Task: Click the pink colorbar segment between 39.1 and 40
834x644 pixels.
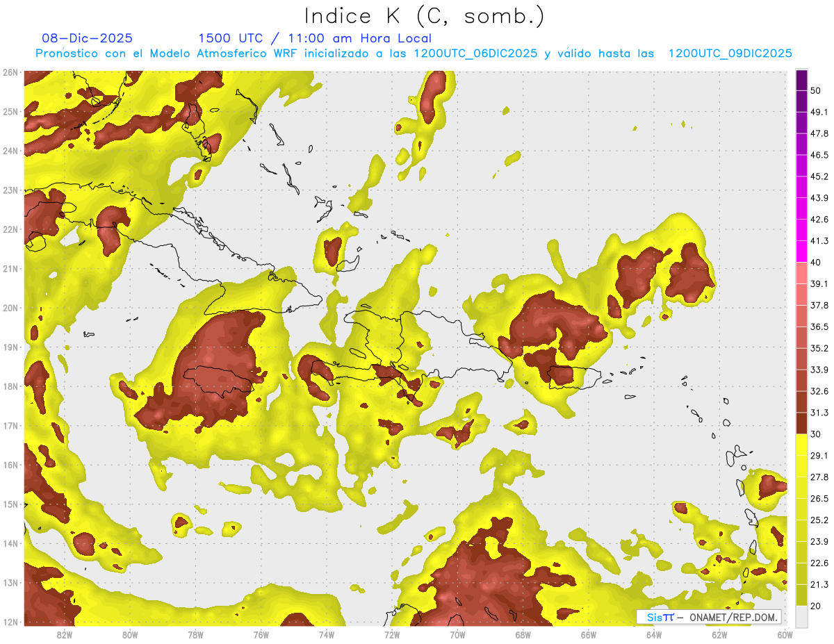Action: click(x=801, y=273)
